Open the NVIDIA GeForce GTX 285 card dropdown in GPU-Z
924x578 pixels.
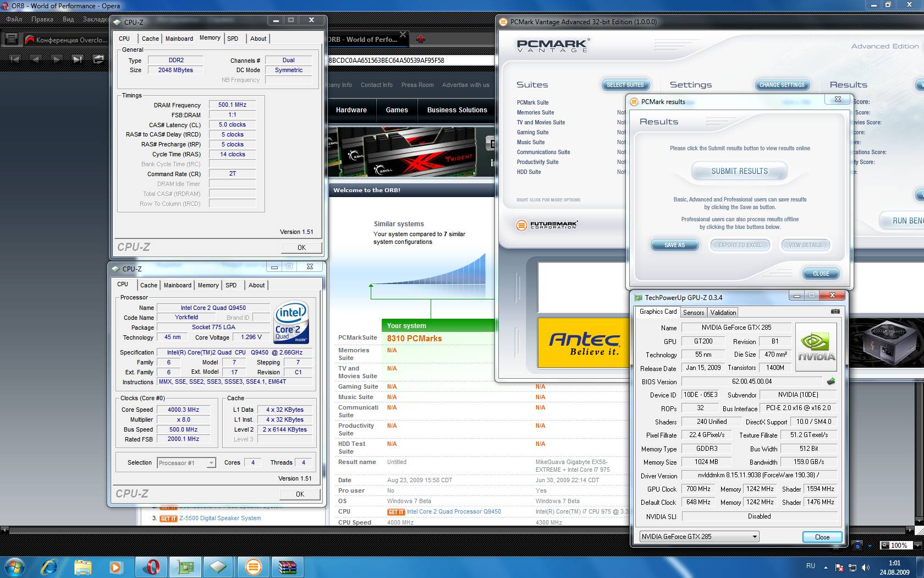[x=755, y=537]
